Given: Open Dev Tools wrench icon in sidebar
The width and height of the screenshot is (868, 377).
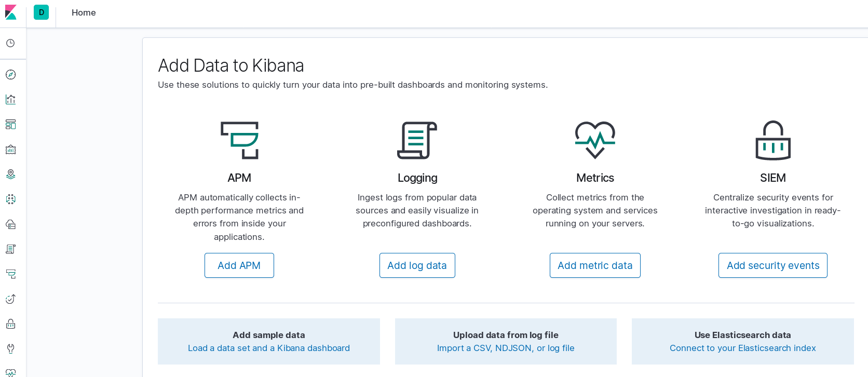Looking at the screenshot, I should [10, 349].
